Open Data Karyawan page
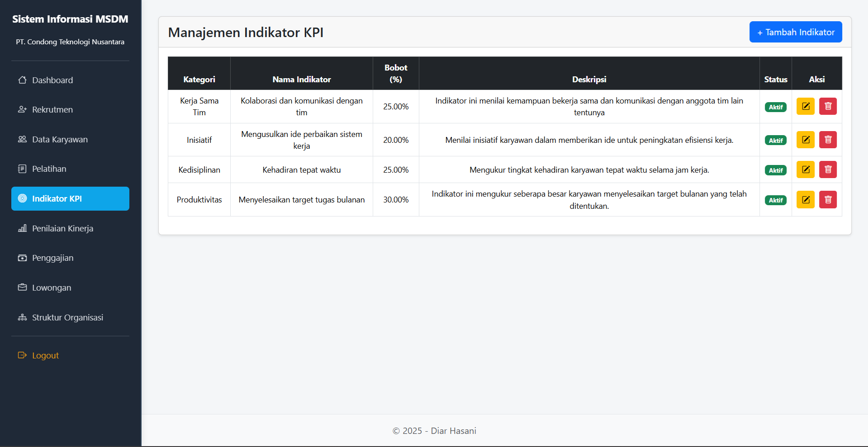 pyautogui.click(x=60, y=140)
